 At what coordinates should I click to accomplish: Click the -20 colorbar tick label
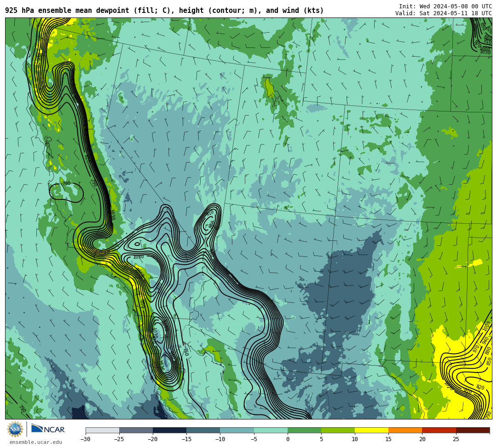(x=153, y=439)
